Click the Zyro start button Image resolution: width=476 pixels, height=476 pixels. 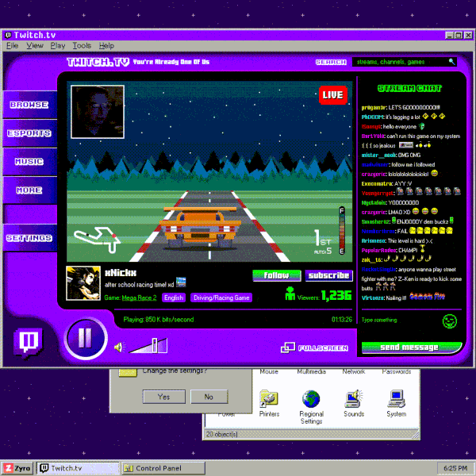pyautogui.click(x=17, y=468)
